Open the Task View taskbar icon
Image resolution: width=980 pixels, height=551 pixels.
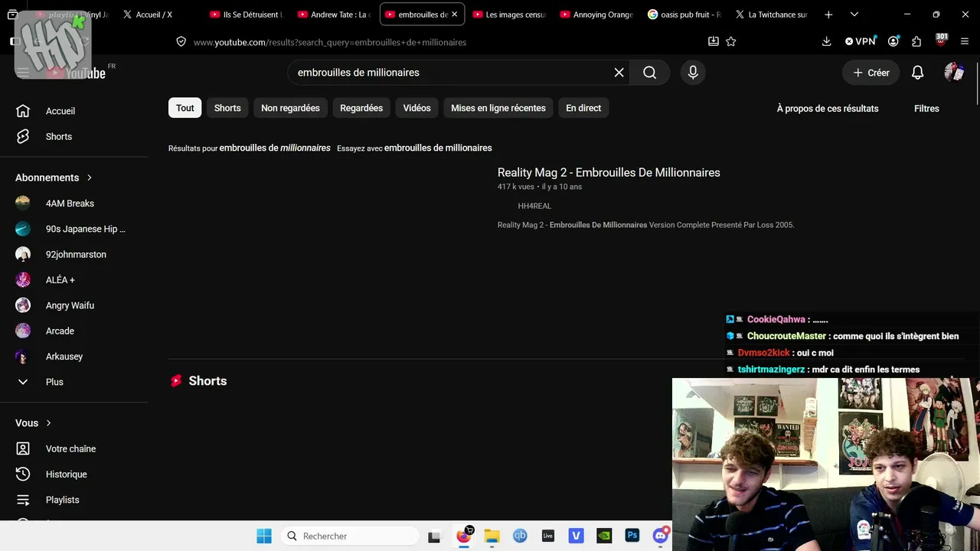[x=434, y=536]
